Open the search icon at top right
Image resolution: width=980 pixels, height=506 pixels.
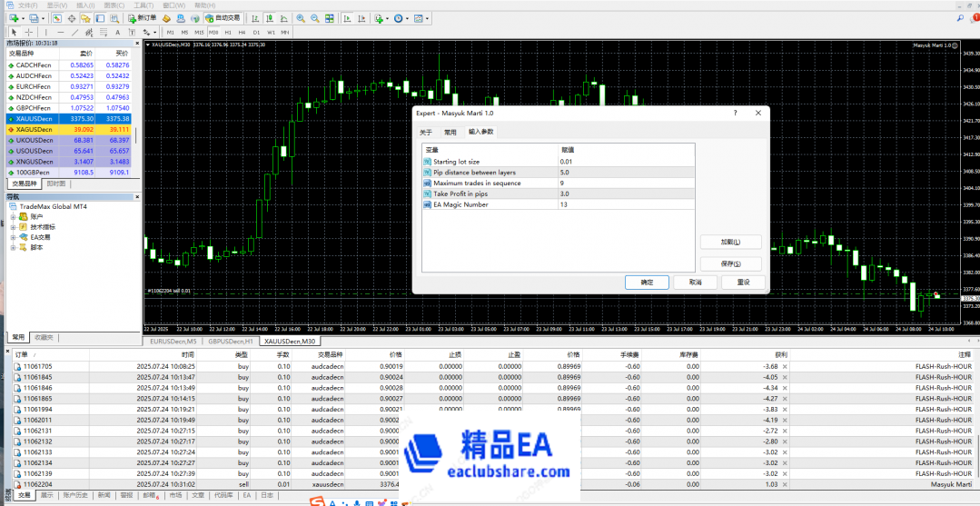click(960, 19)
